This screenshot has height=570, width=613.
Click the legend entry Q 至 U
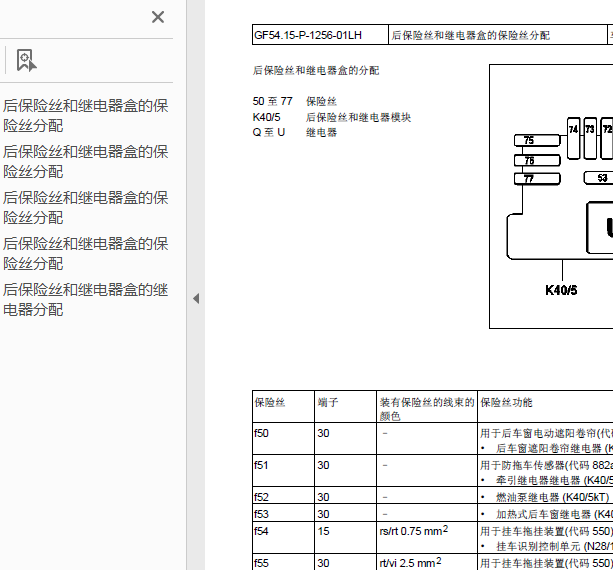pyautogui.click(x=269, y=133)
